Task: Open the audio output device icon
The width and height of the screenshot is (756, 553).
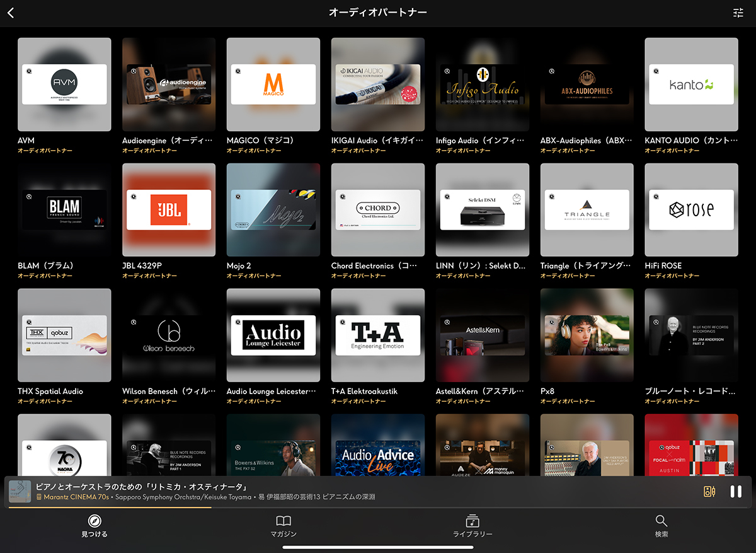Action: tap(709, 492)
